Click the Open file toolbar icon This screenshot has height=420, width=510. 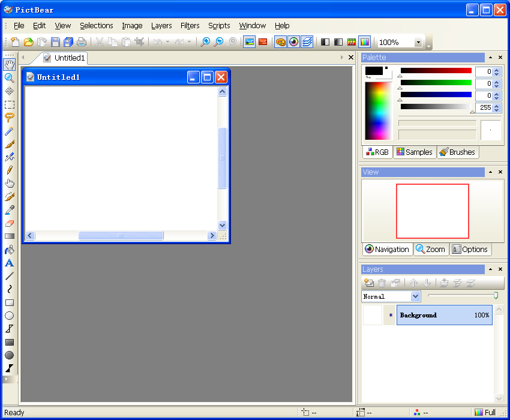(29, 42)
